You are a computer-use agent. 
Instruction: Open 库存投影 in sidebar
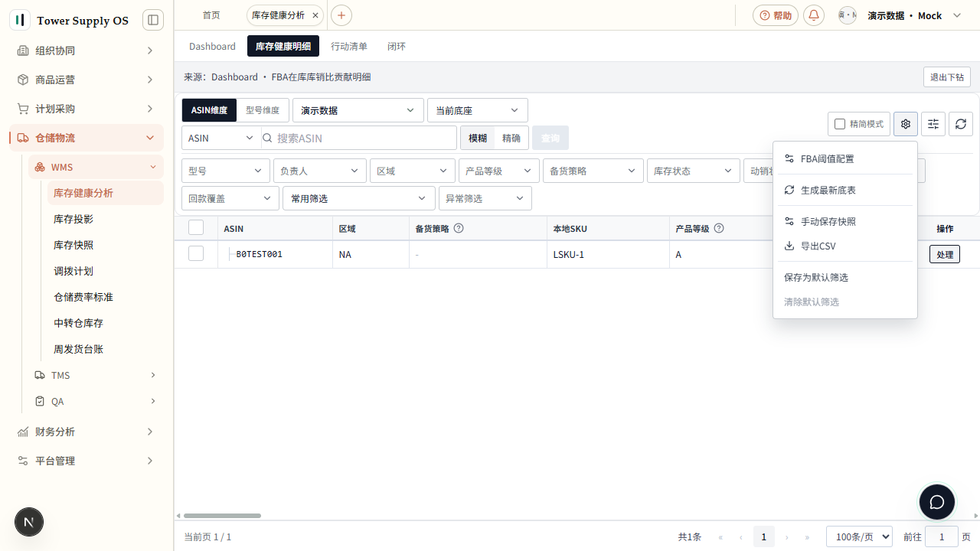click(106, 219)
